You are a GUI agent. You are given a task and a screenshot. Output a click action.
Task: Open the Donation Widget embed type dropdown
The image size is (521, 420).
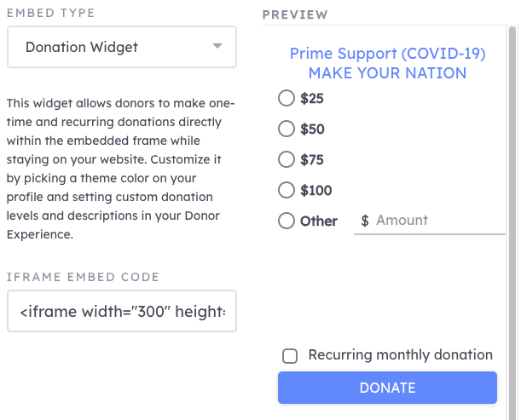click(121, 47)
